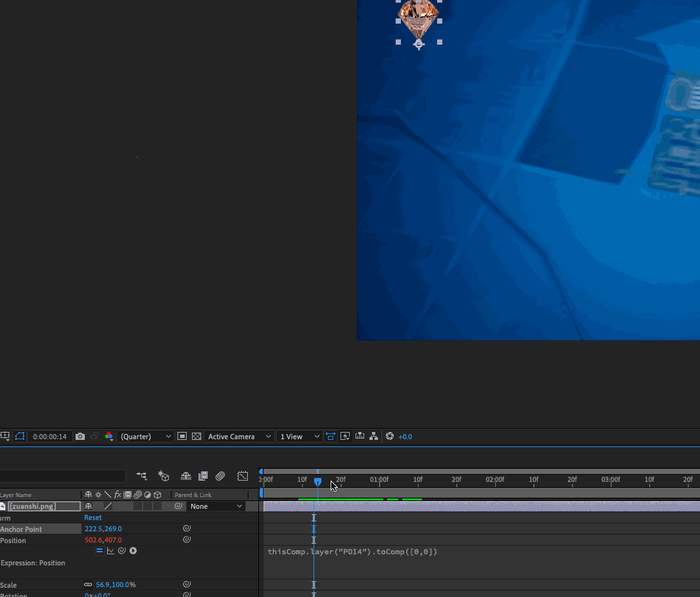Click the Take Snapshot camera icon
The image size is (700, 597).
[x=80, y=437]
